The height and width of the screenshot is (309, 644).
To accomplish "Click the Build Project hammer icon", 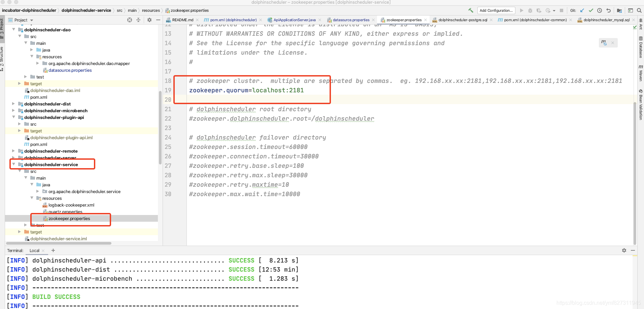I will 471,10.
